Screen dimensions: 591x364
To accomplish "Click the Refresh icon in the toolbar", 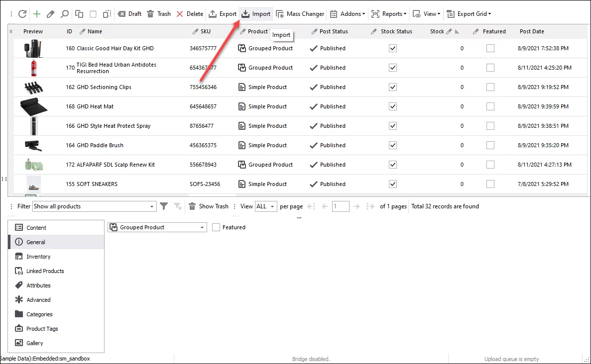I will point(22,13).
